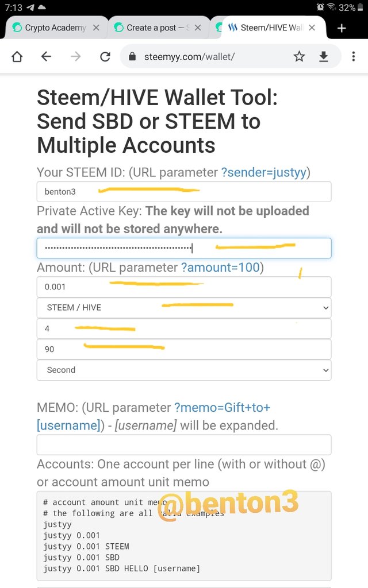Expand the Second time unit dropdown
The width and height of the screenshot is (368, 588).
click(x=184, y=370)
